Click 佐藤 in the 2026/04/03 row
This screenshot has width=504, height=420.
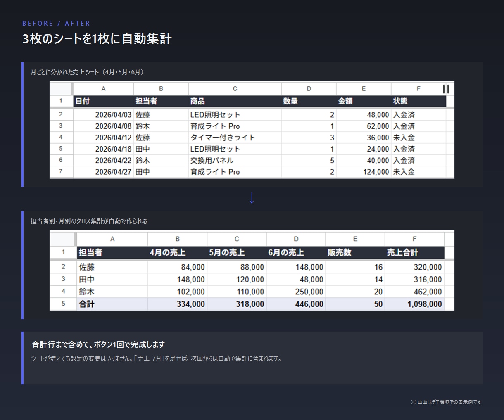[x=161, y=115]
